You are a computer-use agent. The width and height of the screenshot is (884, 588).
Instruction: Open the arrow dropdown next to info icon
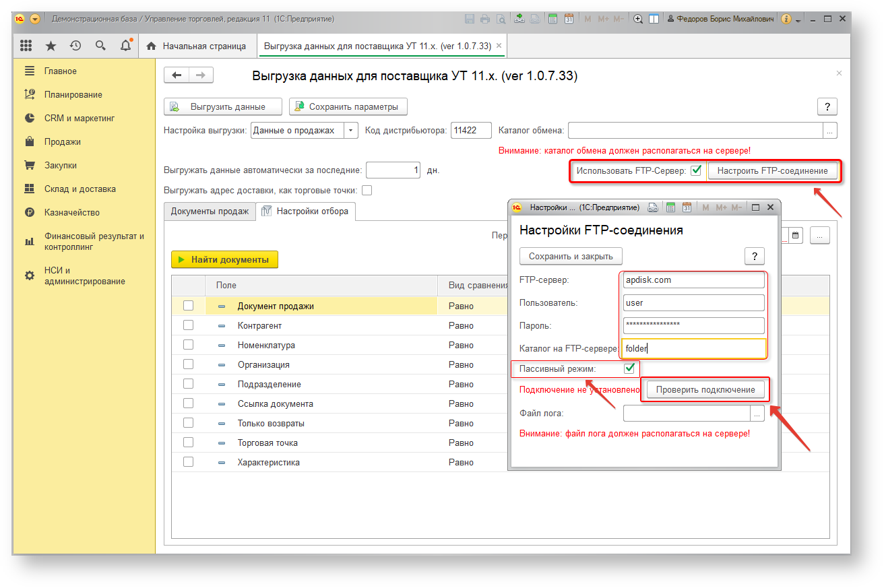point(798,20)
